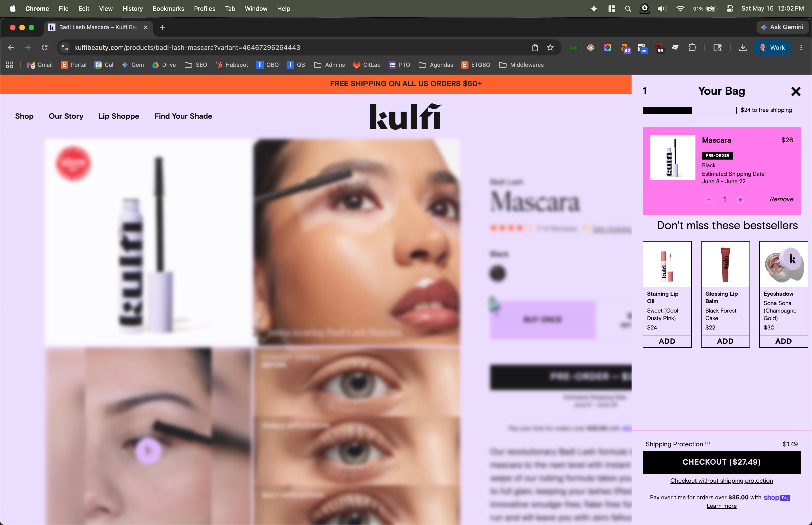Image resolution: width=812 pixels, height=525 pixels.
Task: Click the free shipping progress bar
Action: pos(689,110)
